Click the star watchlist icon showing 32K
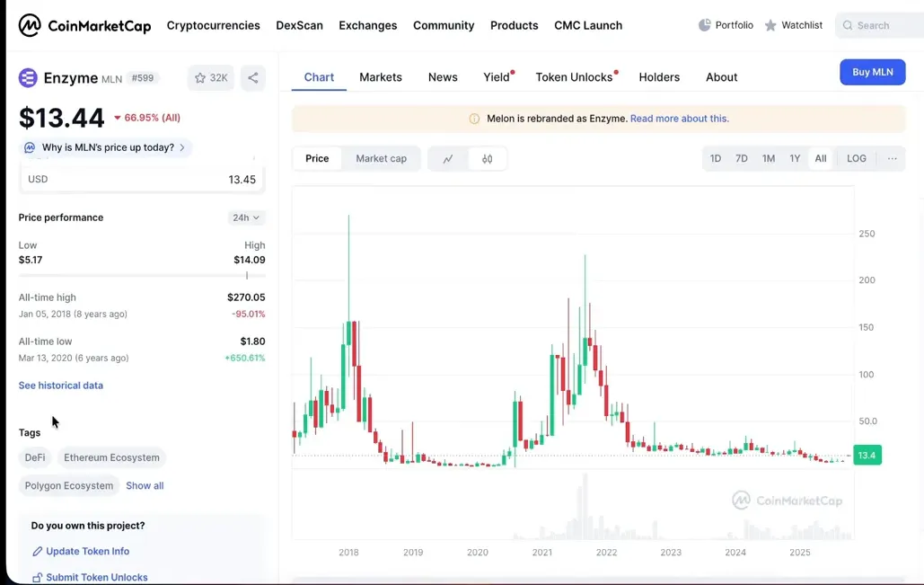The image size is (924, 585). click(211, 78)
